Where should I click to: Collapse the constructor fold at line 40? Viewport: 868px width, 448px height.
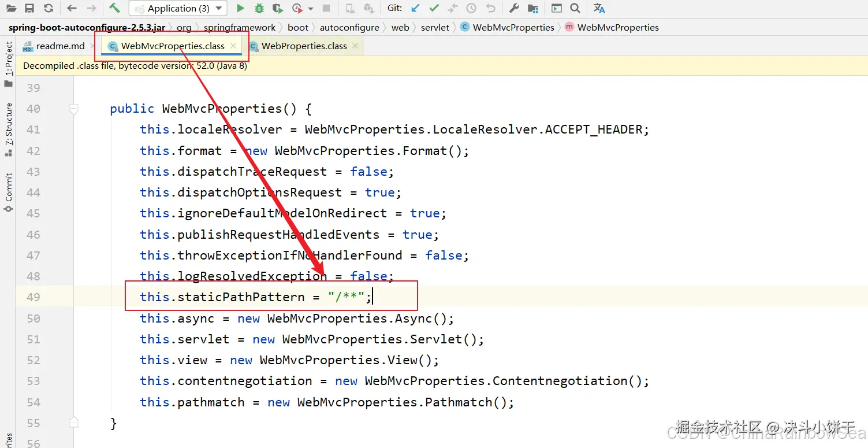(73, 109)
